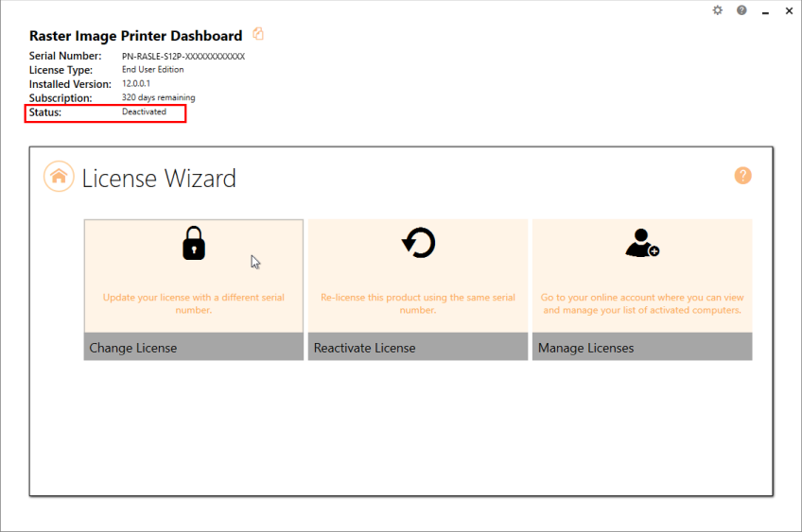The height and width of the screenshot is (532, 802).
Task: Click the "320 days remaining" subscription value
Action: coord(159,97)
